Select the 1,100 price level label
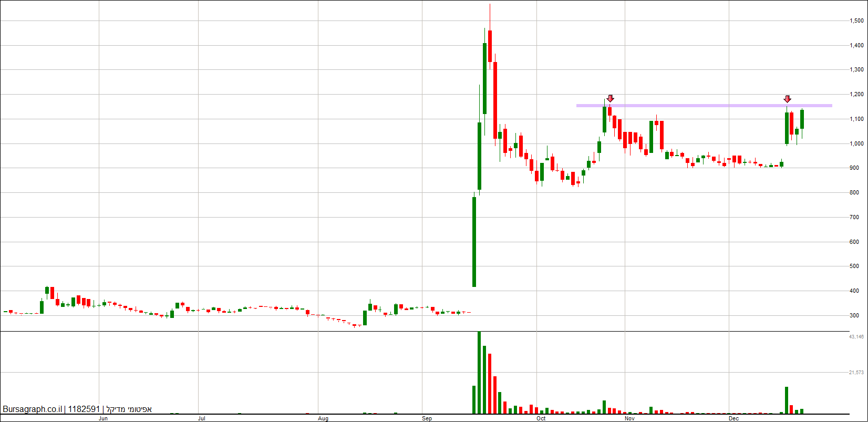 [x=857, y=119]
